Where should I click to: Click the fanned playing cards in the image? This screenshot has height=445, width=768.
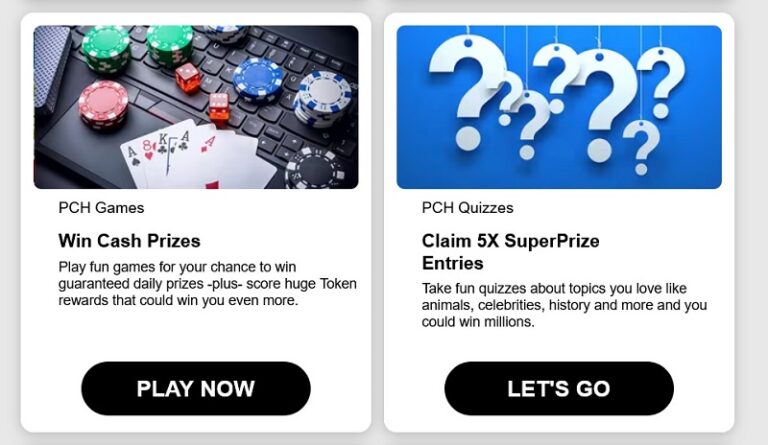pos(196,154)
